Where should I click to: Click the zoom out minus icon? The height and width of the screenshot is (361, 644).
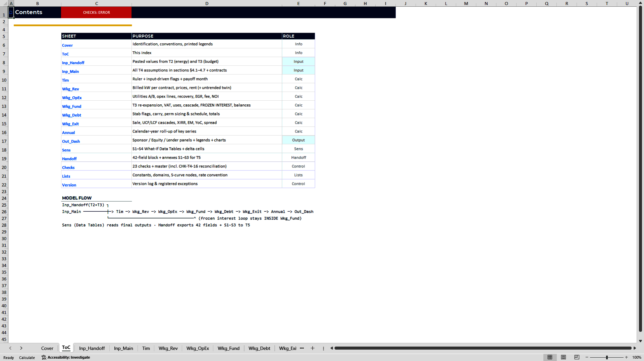tap(587, 357)
